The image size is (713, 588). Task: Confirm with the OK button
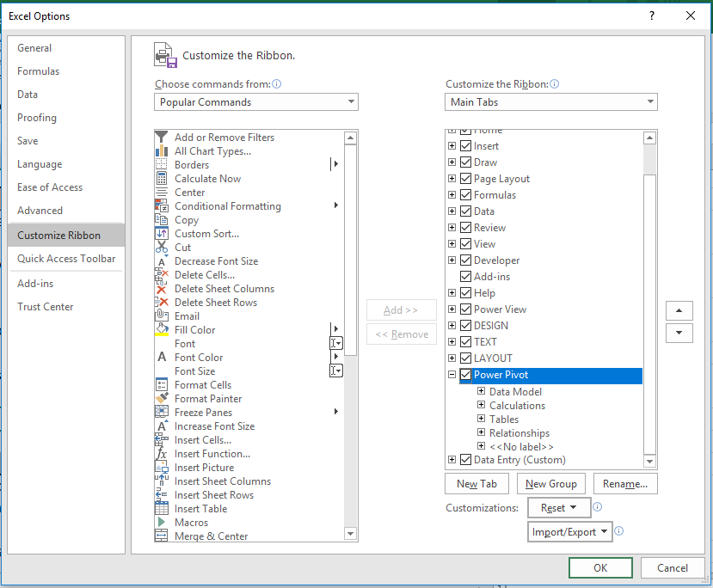600,567
